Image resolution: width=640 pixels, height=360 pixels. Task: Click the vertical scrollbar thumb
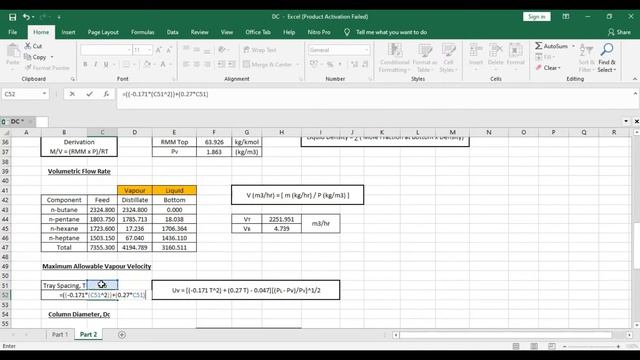pos(636,245)
